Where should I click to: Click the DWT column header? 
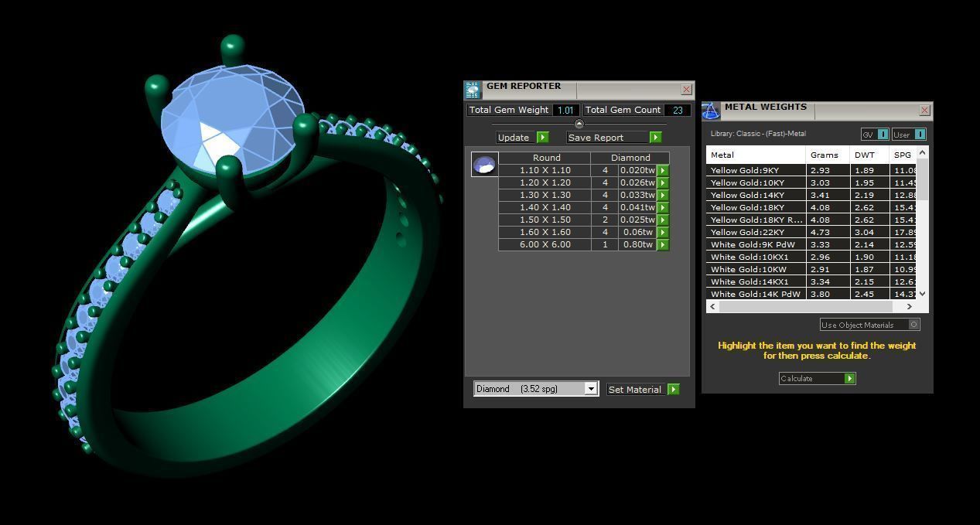point(869,155)
